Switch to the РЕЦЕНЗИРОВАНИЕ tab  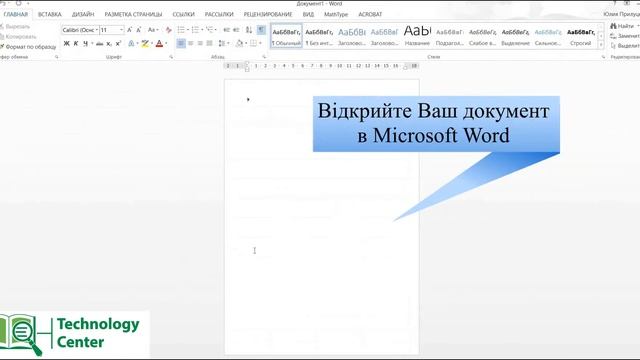[x=268, y=14]
